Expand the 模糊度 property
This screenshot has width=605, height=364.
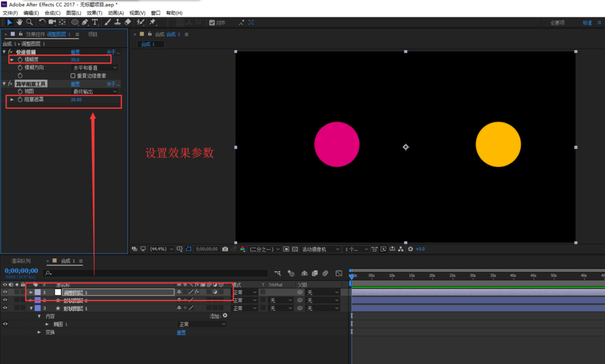tap(12, 59)
